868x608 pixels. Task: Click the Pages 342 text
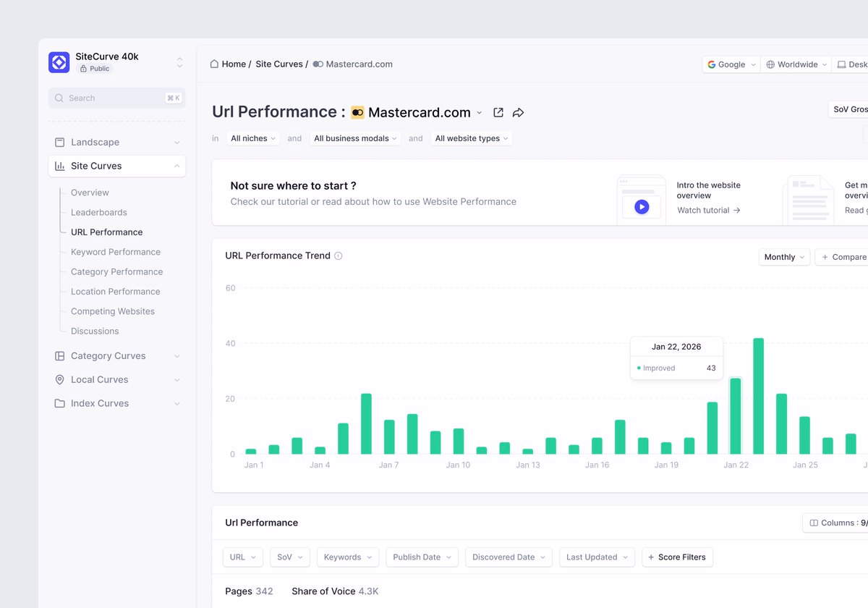pos(249,591)
